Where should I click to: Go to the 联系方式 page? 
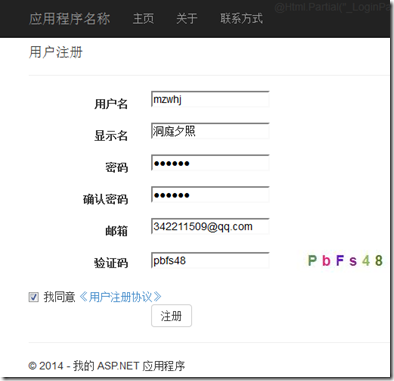[241, 18]
